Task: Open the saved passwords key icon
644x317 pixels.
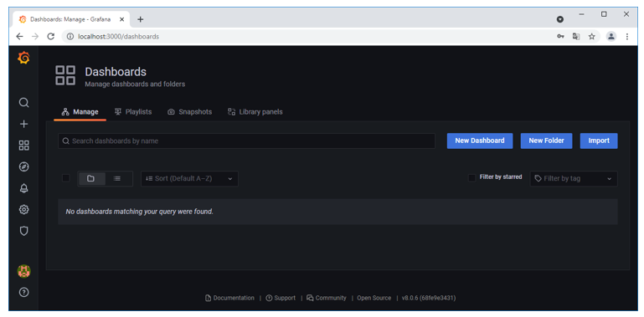Action: pos(560,37)
